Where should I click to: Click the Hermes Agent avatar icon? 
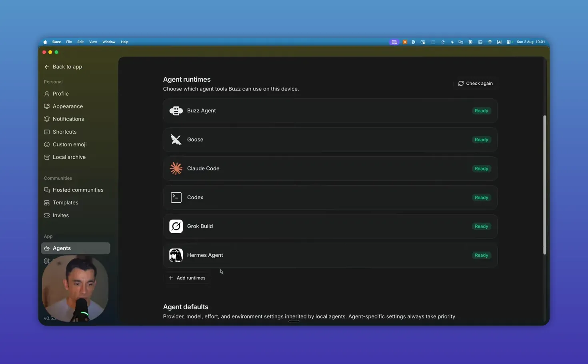(176, 255)
